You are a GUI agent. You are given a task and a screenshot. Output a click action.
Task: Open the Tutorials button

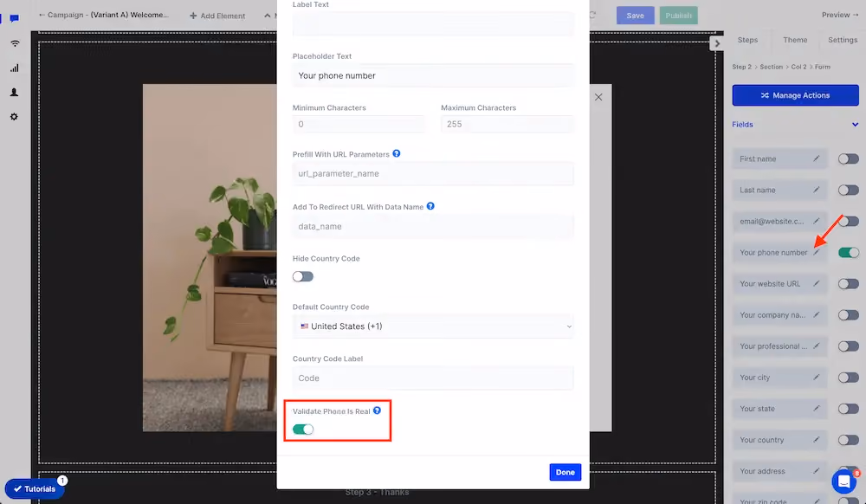point(35,488)
